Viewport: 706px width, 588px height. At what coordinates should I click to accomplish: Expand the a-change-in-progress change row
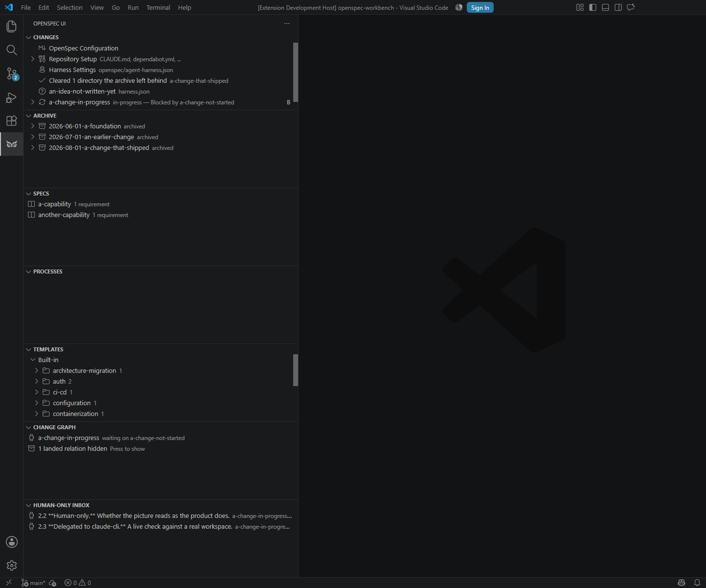click(33, 102)
